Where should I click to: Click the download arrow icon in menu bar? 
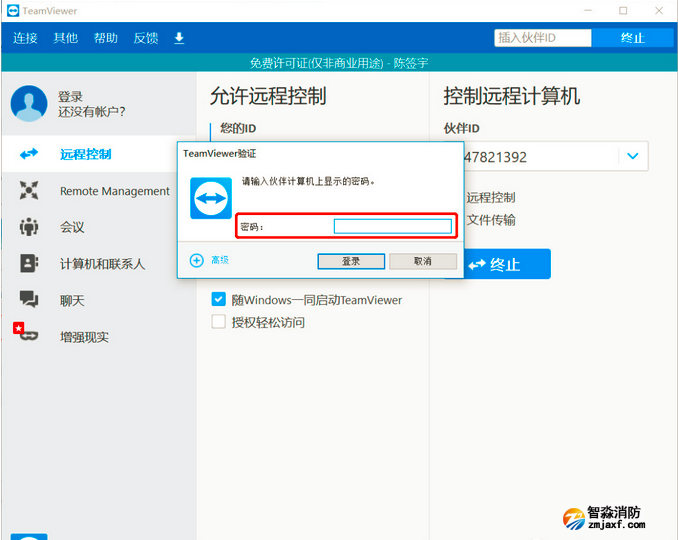tap(179, 38)
